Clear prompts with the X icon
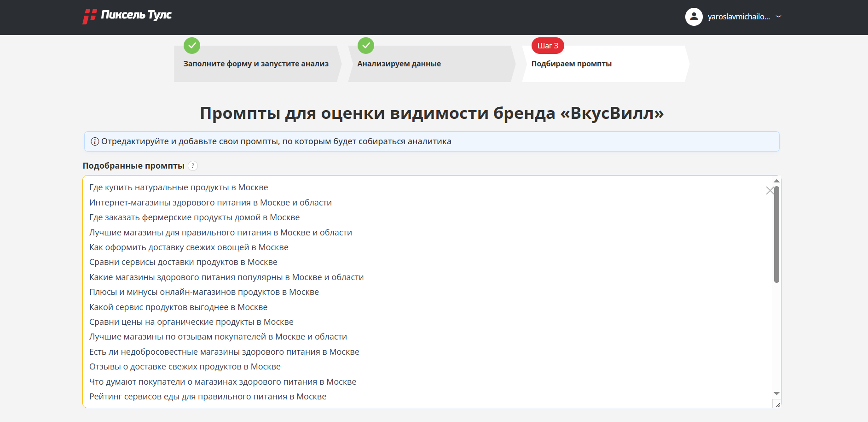Screen dimensions: 868x422 tap(770, 191)
